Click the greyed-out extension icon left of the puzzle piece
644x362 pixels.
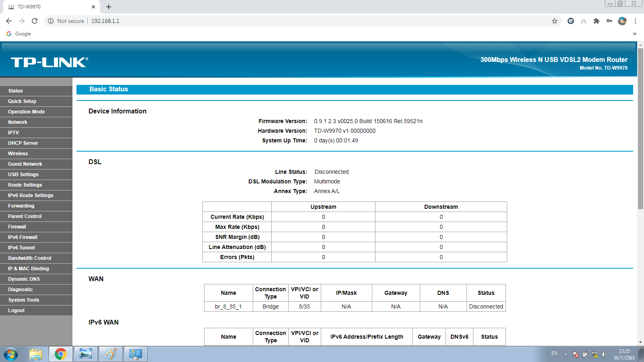pyautogui.click(x=584, y=21)
